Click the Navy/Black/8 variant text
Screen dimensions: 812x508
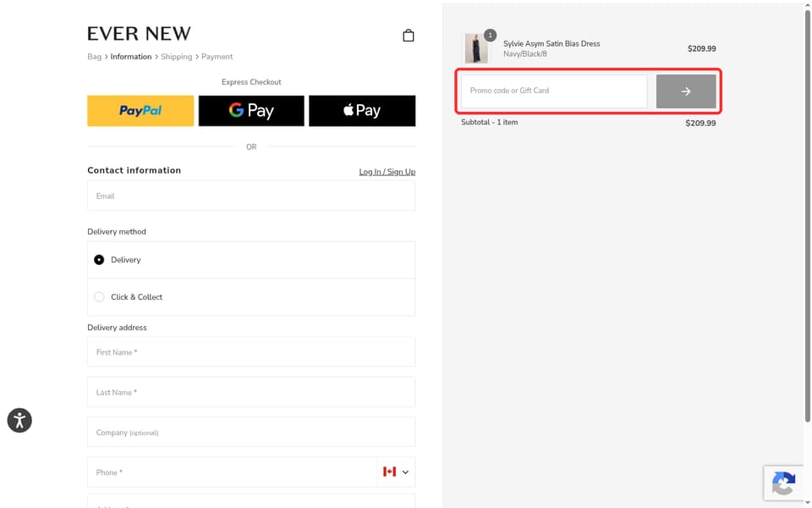coord(525,54)
